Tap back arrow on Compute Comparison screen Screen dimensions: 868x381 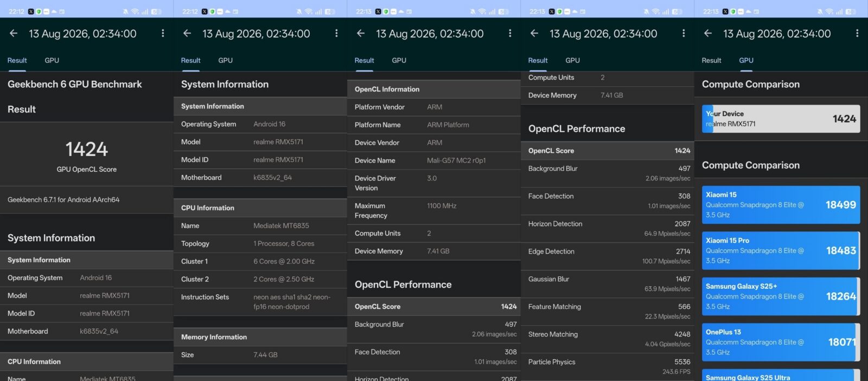(708, 34)
